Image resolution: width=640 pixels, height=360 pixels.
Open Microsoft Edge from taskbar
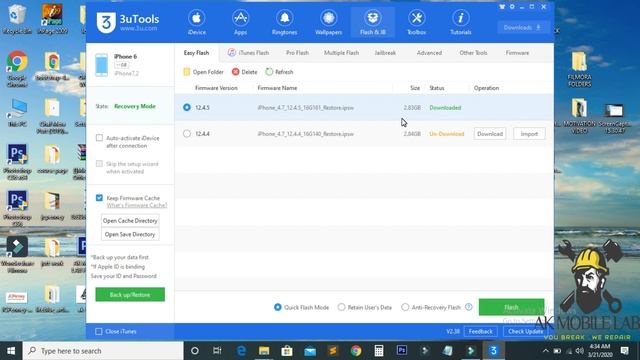[x=241, y=351]
